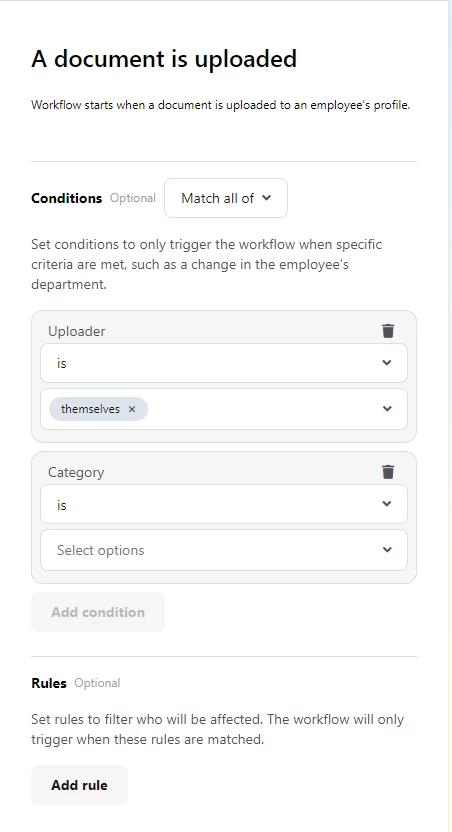Delete the Uploader condition with trash icon
Image resolution: width=452 pixels, height=832 pixels.
point(388,331)
